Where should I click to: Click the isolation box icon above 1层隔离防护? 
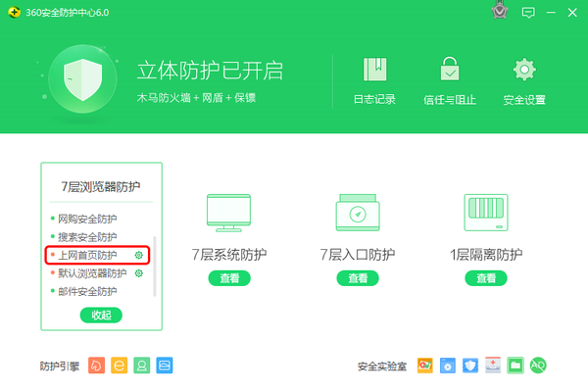click(486, 213)
